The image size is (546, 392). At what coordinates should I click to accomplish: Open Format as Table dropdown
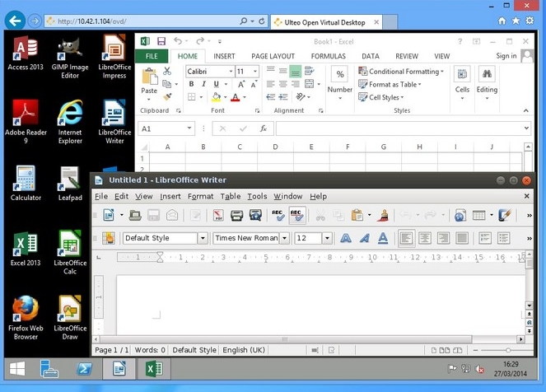point(390,84)
